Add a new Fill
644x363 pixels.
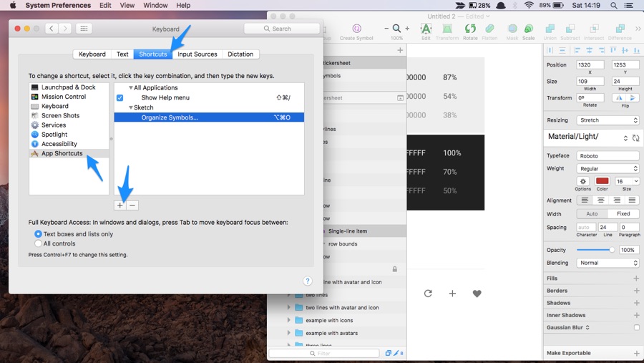pyautogui.click(x=636, y=279)
